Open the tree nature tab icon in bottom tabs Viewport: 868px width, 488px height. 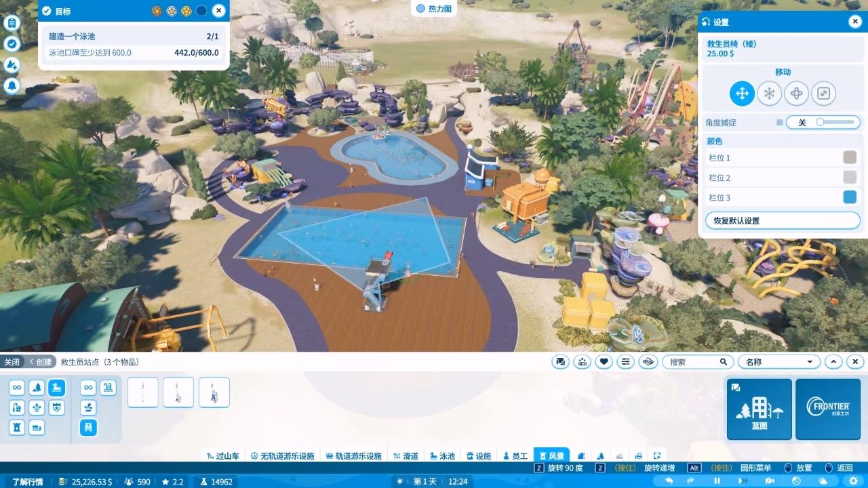tap(601, 456)
